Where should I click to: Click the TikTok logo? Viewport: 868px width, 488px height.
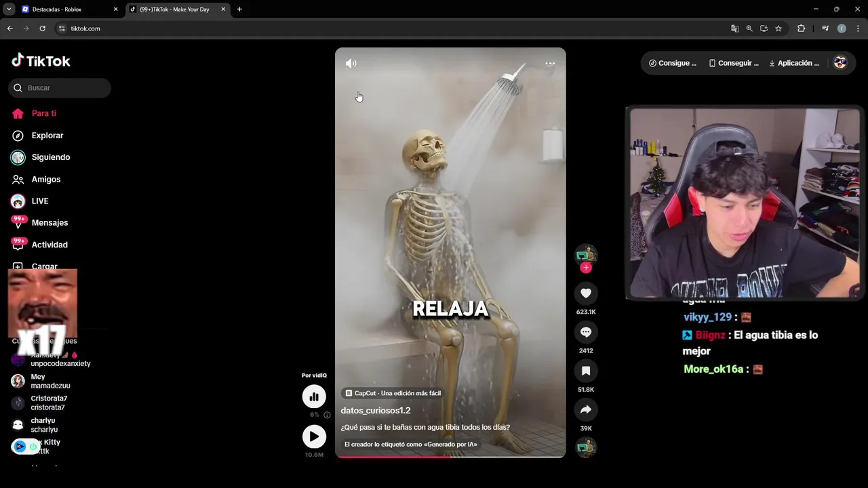click(41, 61)
